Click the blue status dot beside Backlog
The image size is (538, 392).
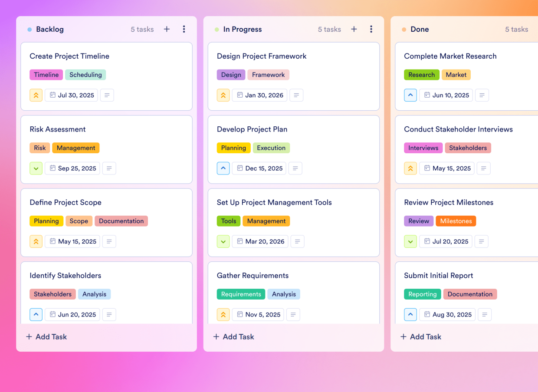(29, 29)
